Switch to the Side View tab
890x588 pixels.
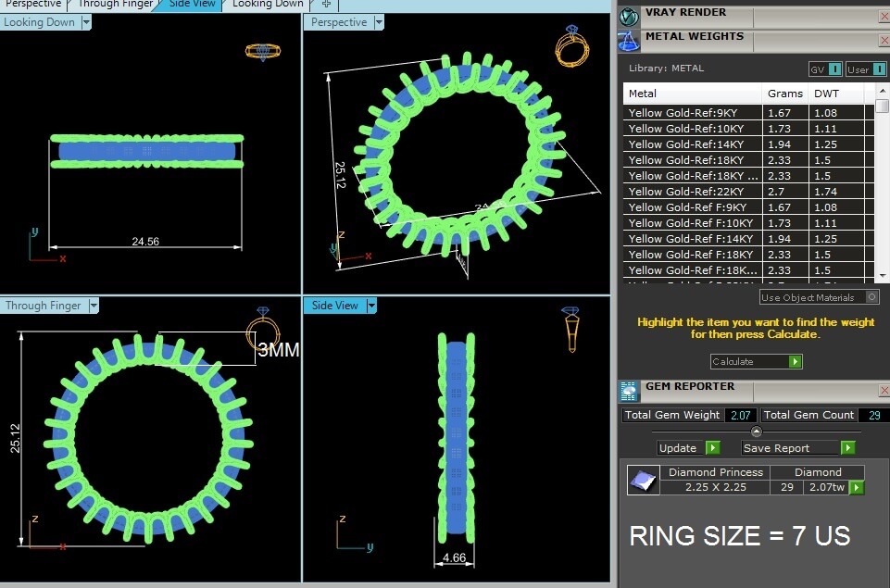[x=192, y=5]
